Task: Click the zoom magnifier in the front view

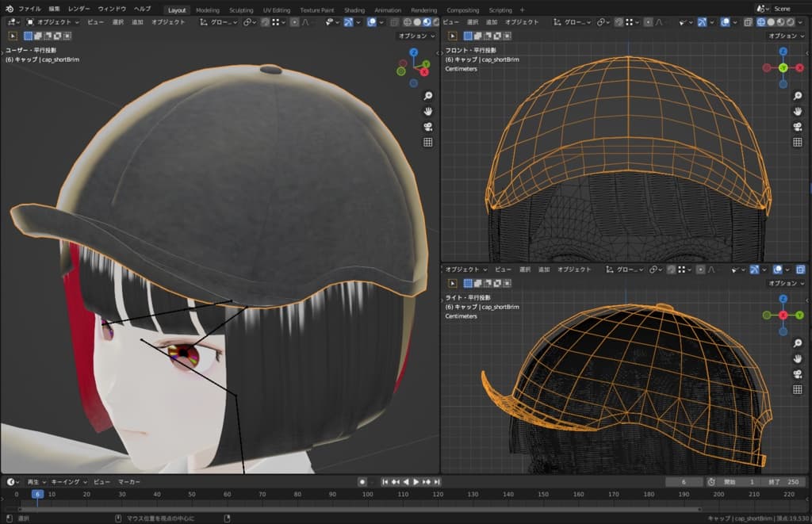Action: point(797,96)
